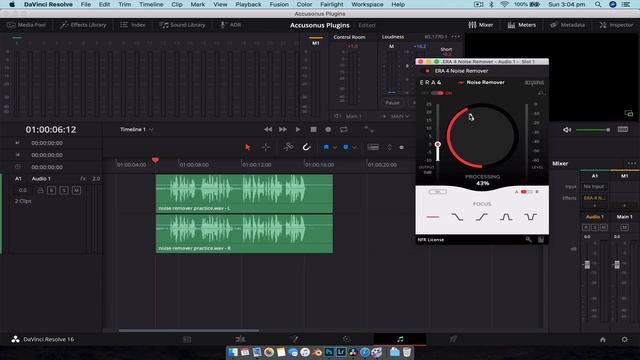Click timeline view options icon

point(373,147)
